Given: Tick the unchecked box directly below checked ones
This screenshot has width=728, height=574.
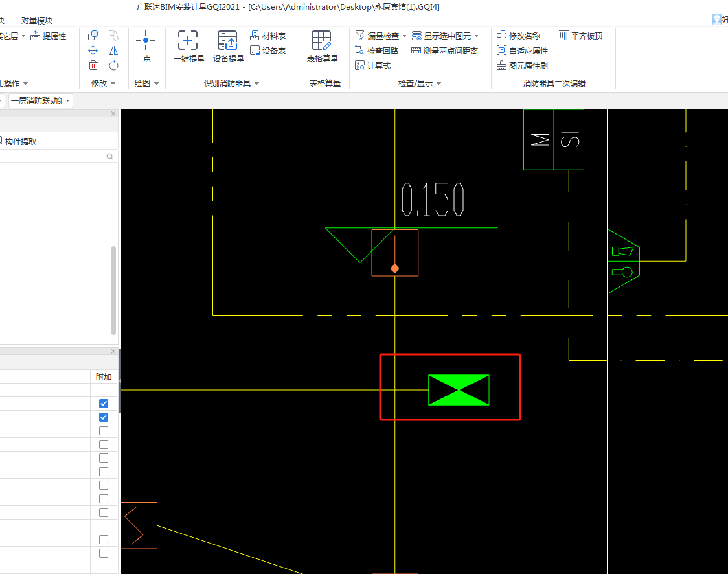Looking at the screenshot, I should point(104,430).
